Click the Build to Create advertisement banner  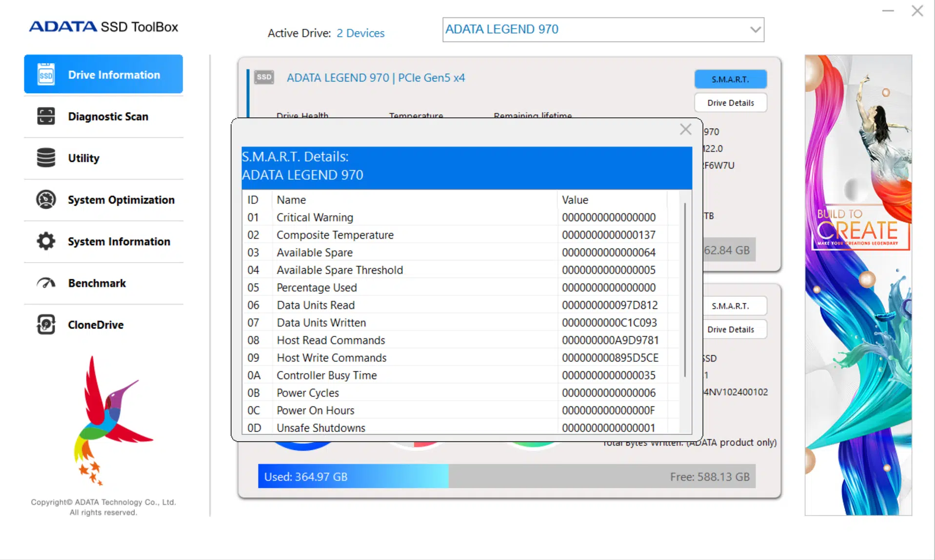[x=858, y=285]
